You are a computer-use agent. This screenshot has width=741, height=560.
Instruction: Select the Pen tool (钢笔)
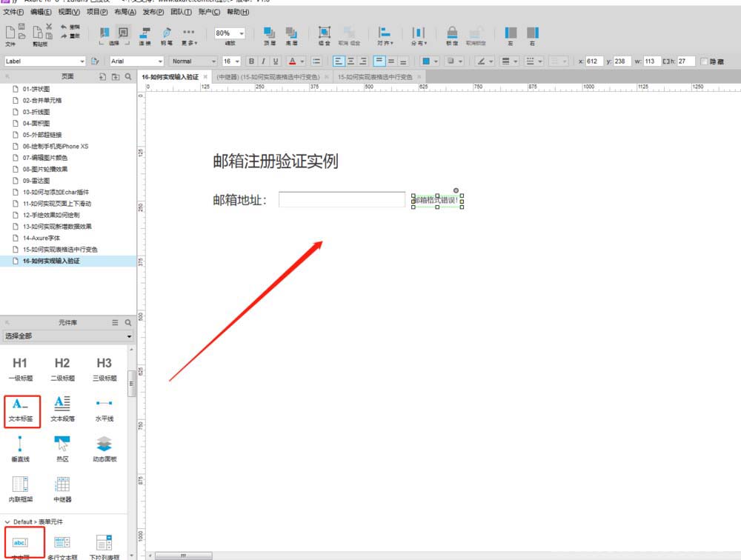167,32
